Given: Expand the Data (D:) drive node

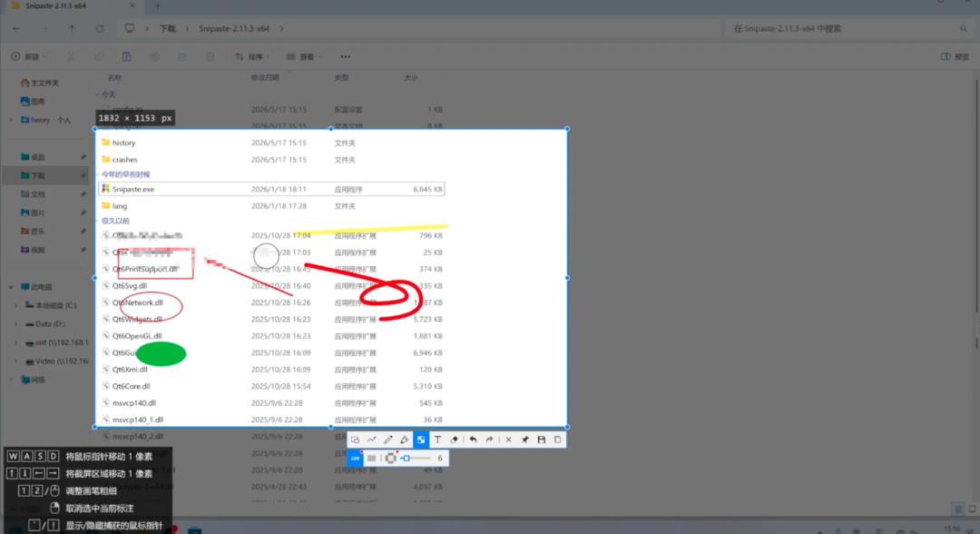Looking at the screenshot, I should click(x=16, y=324).
